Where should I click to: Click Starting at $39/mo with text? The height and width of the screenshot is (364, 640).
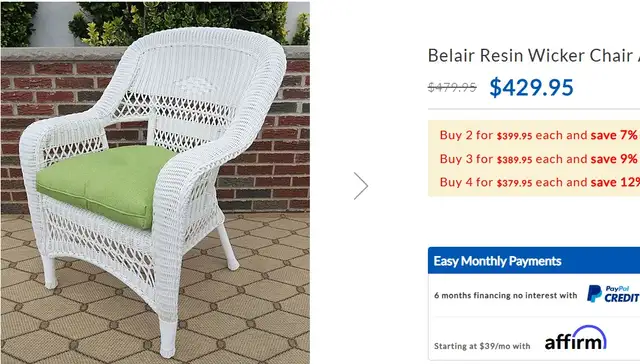(x=482, y=346)
